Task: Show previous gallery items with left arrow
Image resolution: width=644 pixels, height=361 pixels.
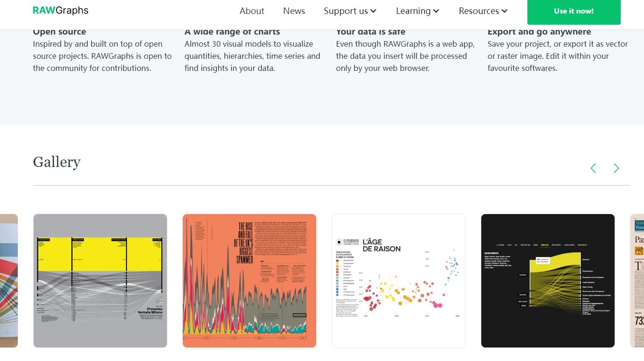Action: (x=593, y=168)
